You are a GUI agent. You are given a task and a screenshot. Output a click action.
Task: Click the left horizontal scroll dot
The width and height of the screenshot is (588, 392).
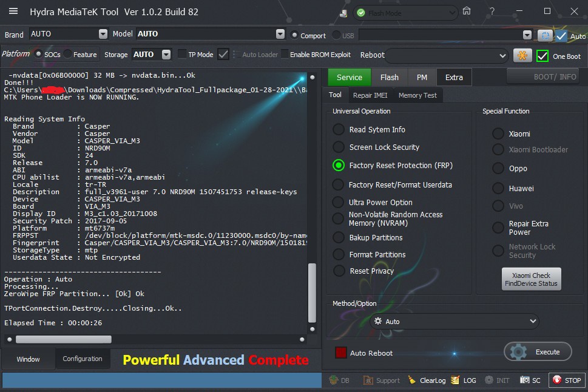click(x=9, y=339)
